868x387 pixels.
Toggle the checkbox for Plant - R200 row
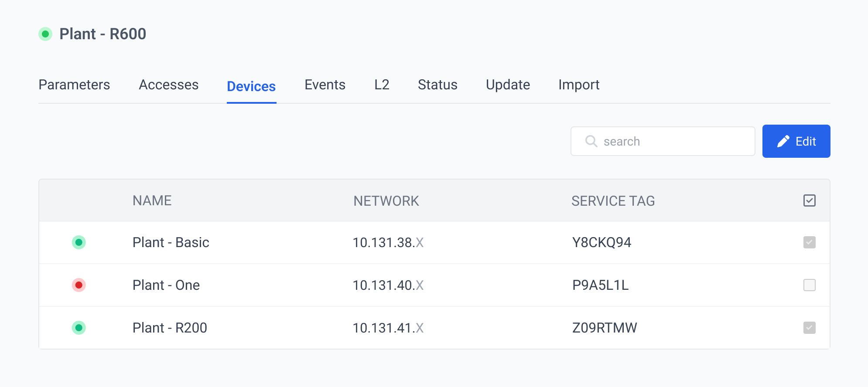click(809, 328)
